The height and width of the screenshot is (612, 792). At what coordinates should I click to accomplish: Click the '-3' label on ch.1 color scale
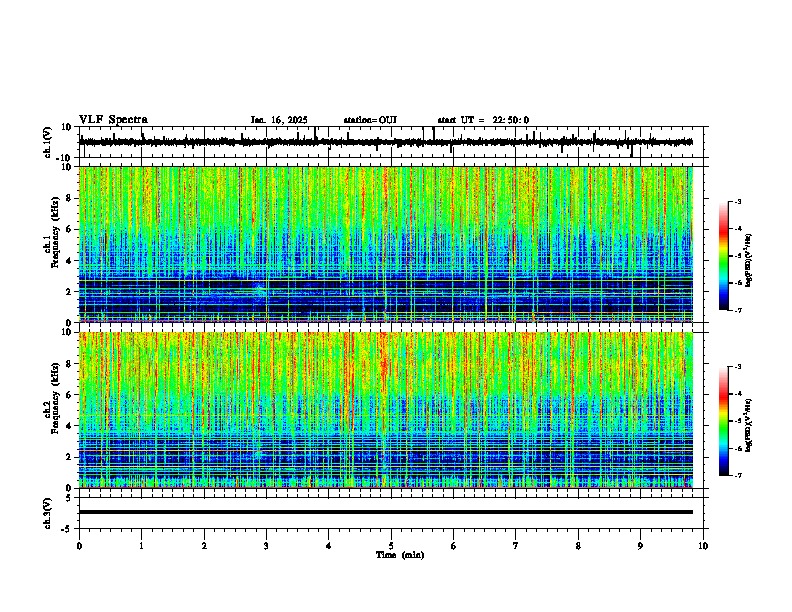(737, 202)
